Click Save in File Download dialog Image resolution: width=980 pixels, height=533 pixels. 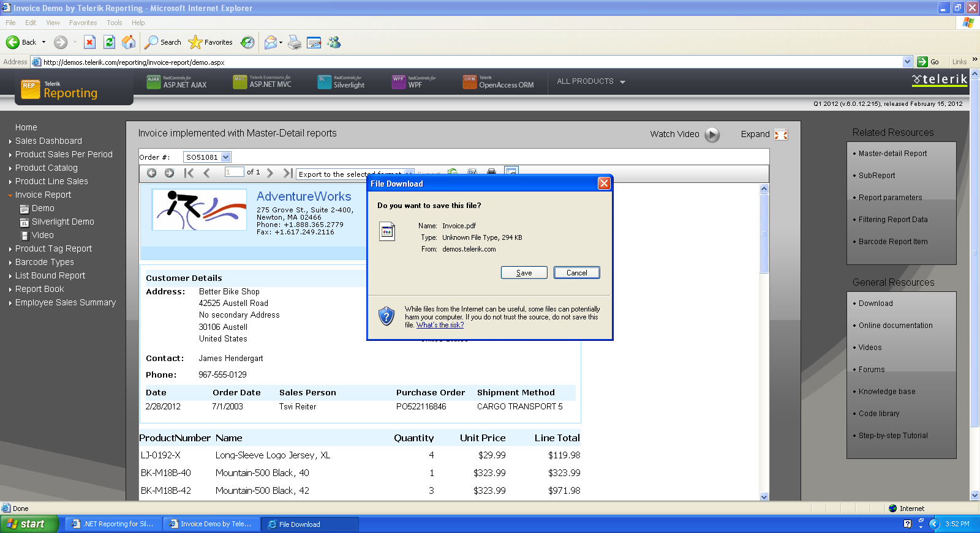tap(524, 273)
